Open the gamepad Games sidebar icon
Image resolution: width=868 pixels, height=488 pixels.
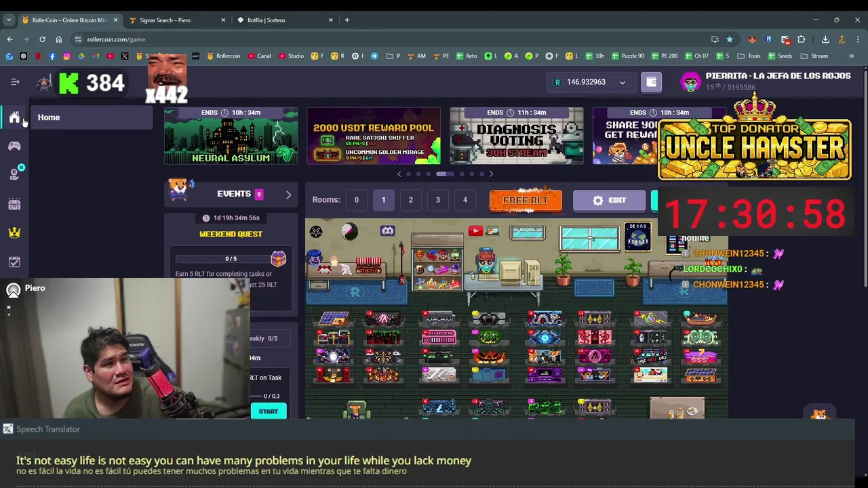pyautogui.click(x=14, y=146)
